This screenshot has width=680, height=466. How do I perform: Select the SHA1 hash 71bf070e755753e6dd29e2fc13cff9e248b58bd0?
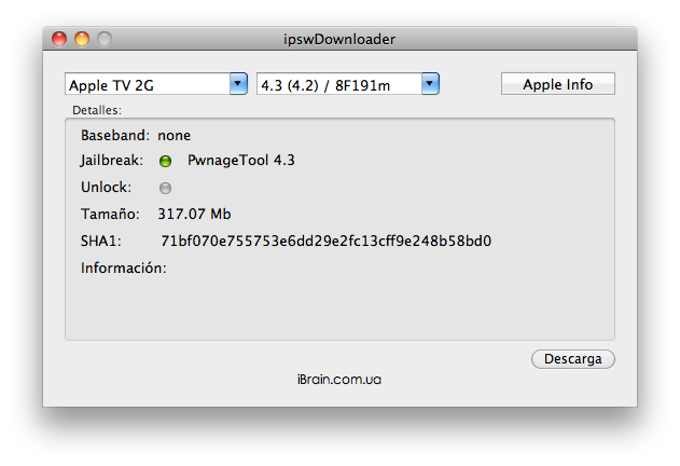click(x=326, y=241)
